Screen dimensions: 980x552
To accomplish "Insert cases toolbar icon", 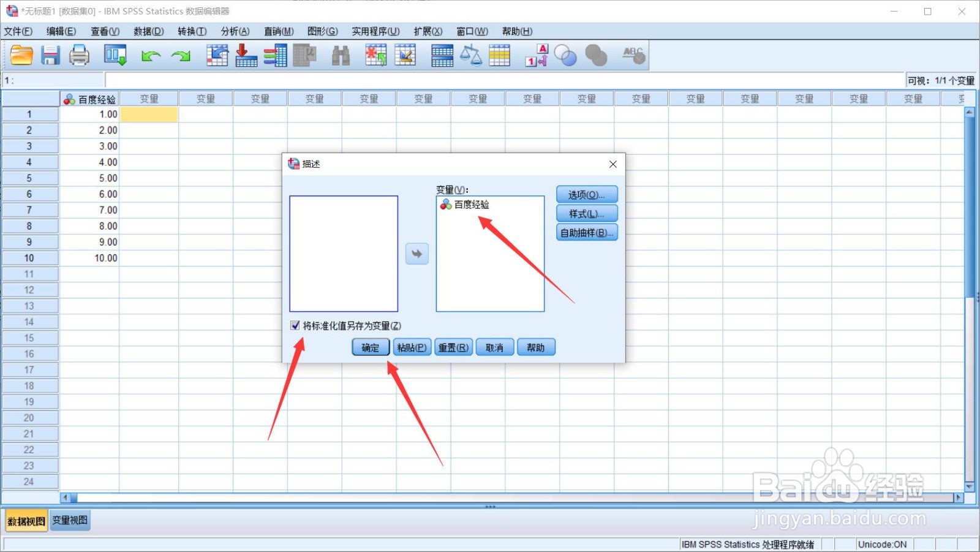I will 376,55.
